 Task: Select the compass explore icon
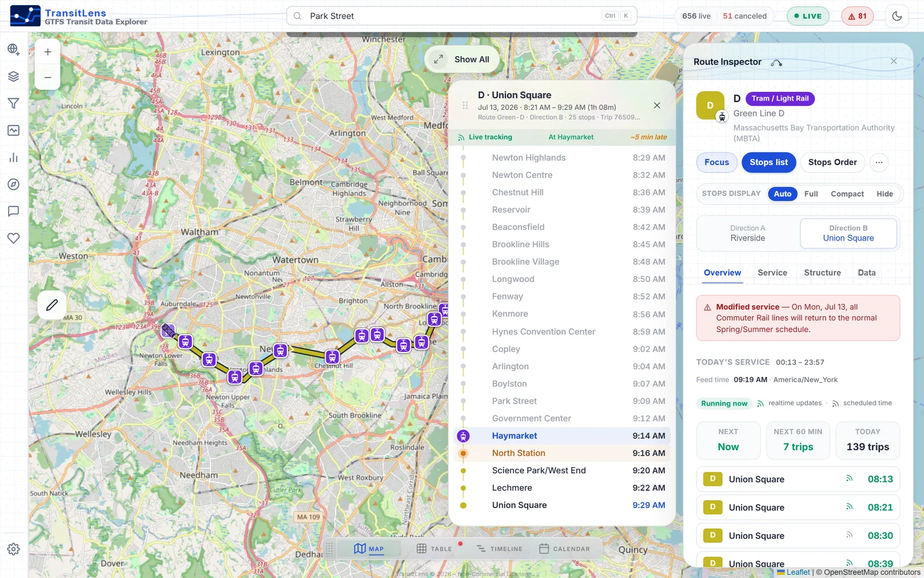pyautogui.click(x=13, y=184)
